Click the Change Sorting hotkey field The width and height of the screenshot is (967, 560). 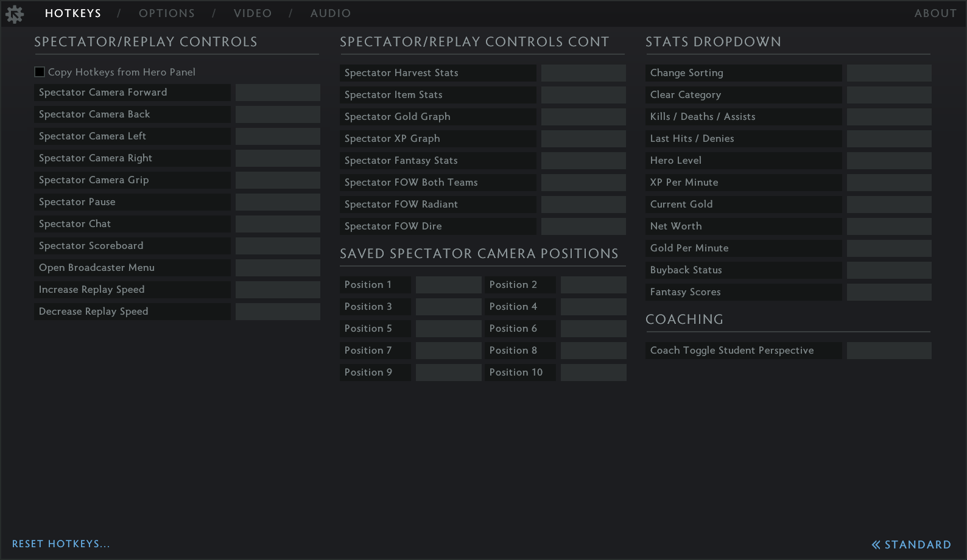pyautogui.click(x=888, y=73)
